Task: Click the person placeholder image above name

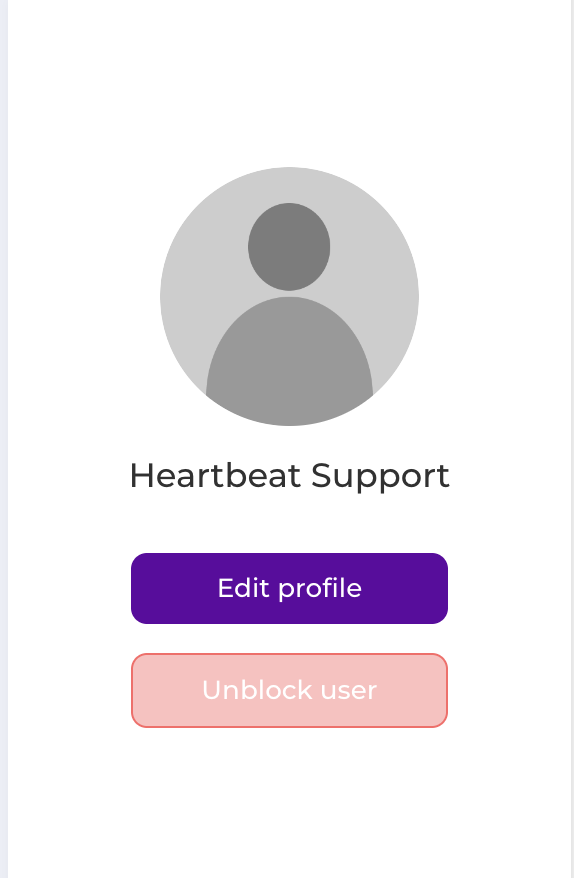Action: 289,296
